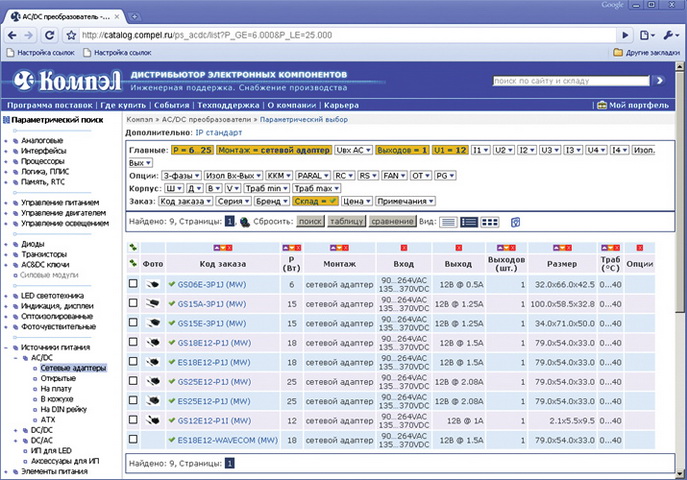Remove the Вход column with its red x

pos(404,248)
